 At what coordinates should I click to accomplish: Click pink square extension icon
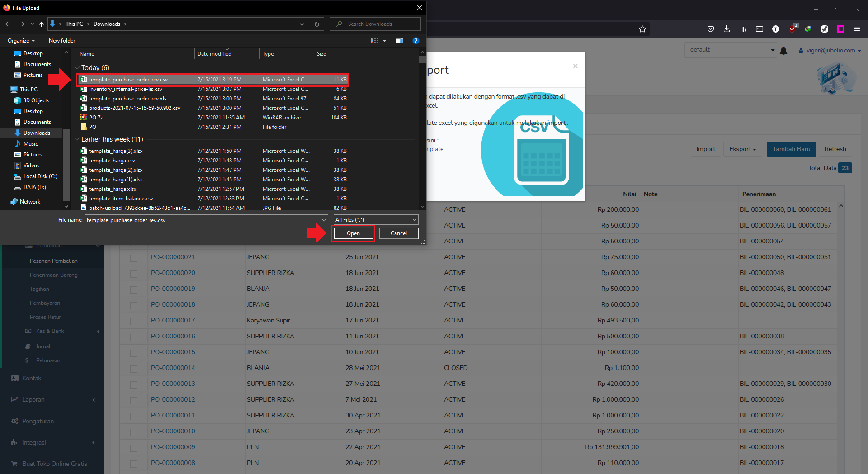(841, 29)
